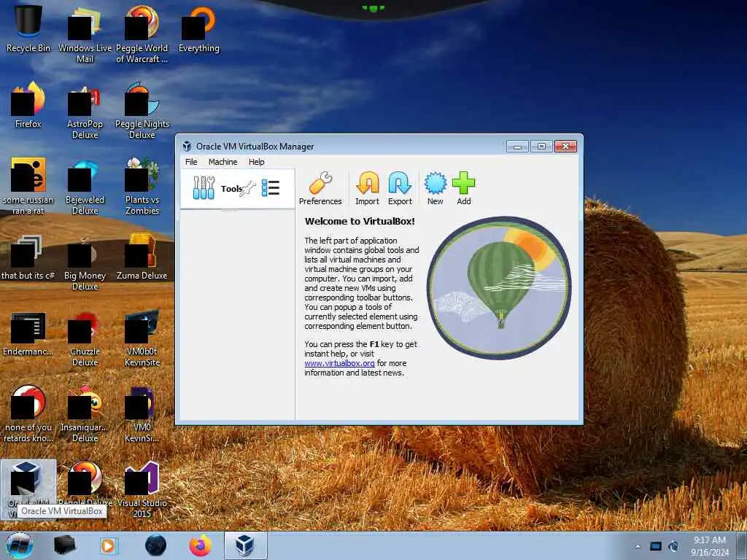Minimize the VirtualBox Manager window
Screen dimensions: 747x560
point(517,146)
